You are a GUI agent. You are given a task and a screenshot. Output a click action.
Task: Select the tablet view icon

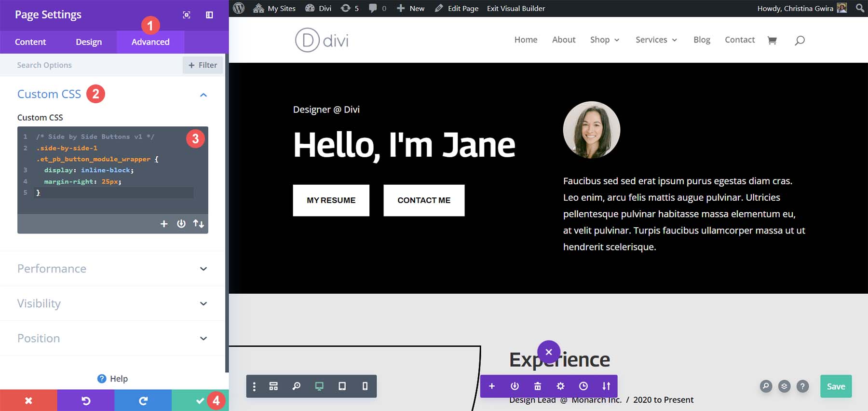click(342, 386)
